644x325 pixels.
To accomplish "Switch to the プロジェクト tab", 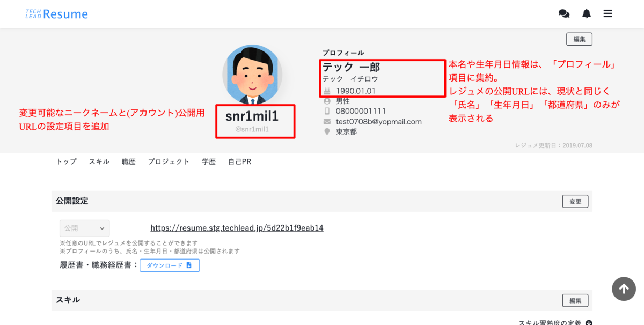I will click(x=169, y=161).
